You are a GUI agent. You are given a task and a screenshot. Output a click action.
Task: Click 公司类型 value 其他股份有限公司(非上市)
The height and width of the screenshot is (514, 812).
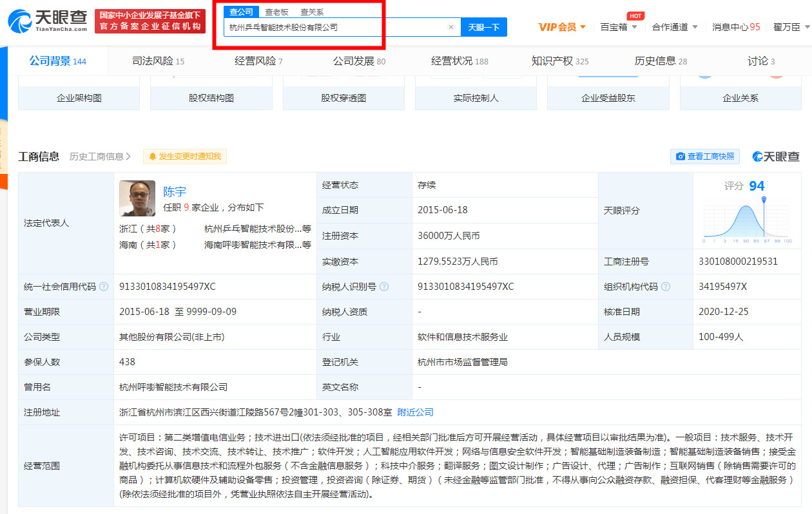tap(171, 337)
